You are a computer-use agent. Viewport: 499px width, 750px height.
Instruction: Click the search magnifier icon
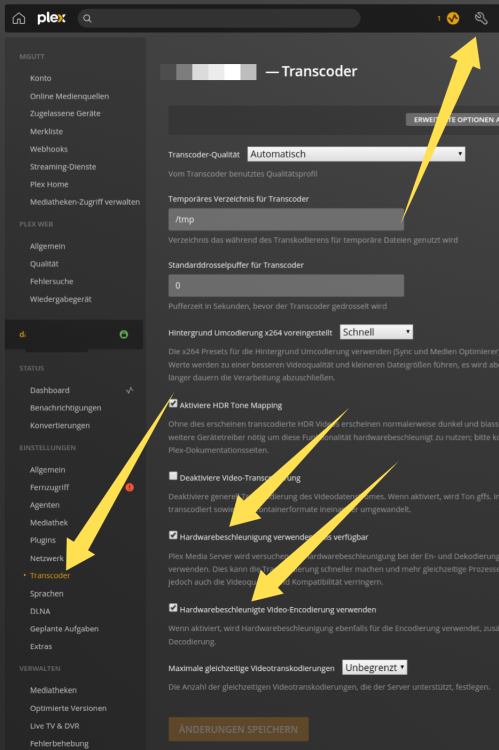[x=87, y=18]
